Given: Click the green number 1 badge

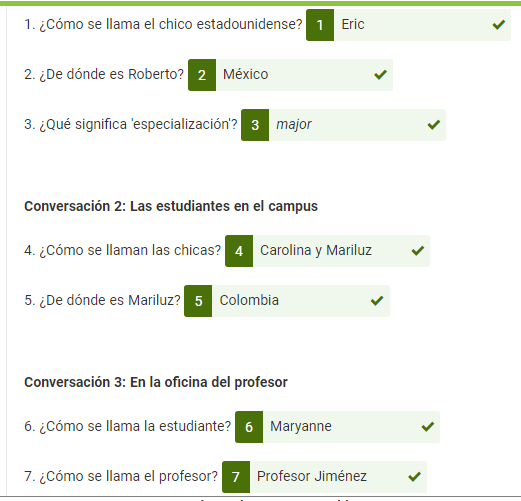Looking at the screenshot, I should 320,25.
